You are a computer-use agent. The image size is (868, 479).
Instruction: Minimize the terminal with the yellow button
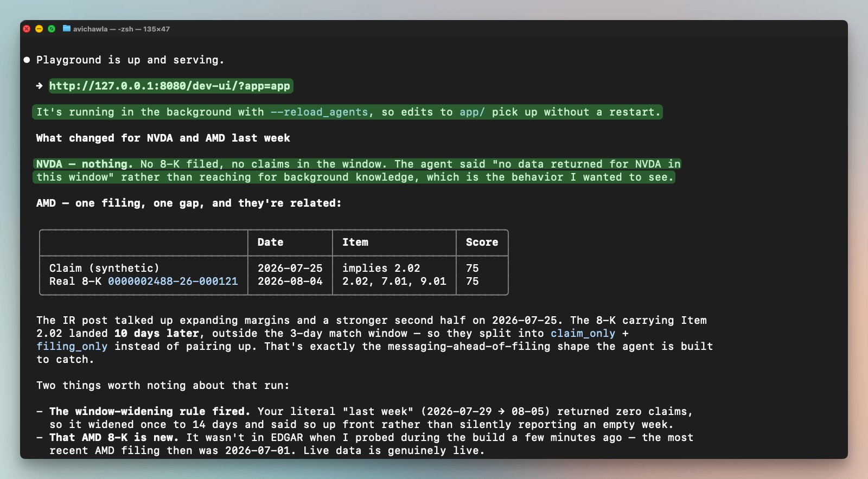(39, 29)
